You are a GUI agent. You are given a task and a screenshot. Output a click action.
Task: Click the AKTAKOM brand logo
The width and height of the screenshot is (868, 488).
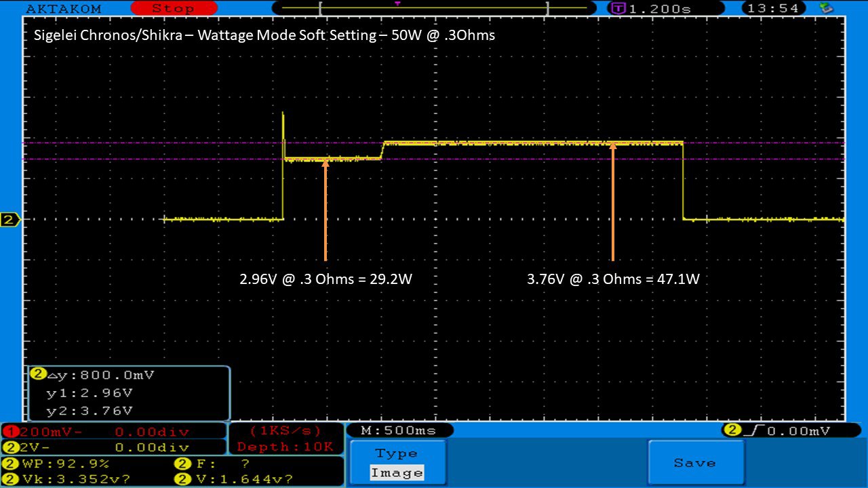pyautogui.click(x=63, y=9)
